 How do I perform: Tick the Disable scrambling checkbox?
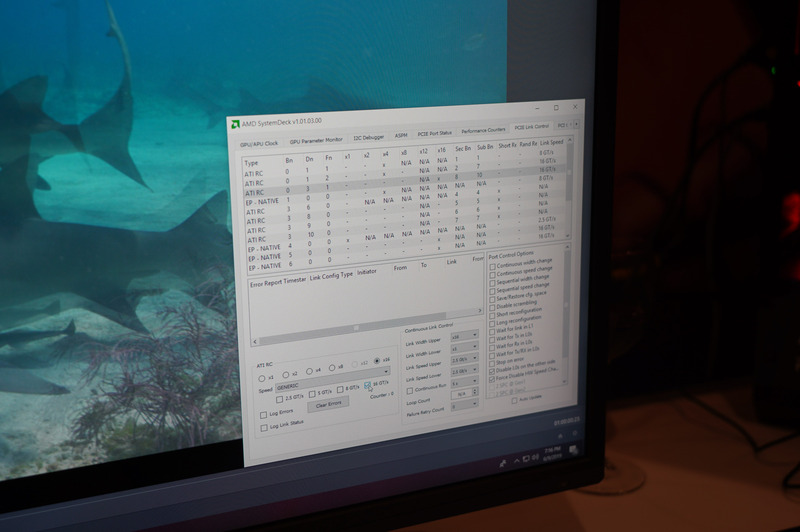click(x=492, y=308)
